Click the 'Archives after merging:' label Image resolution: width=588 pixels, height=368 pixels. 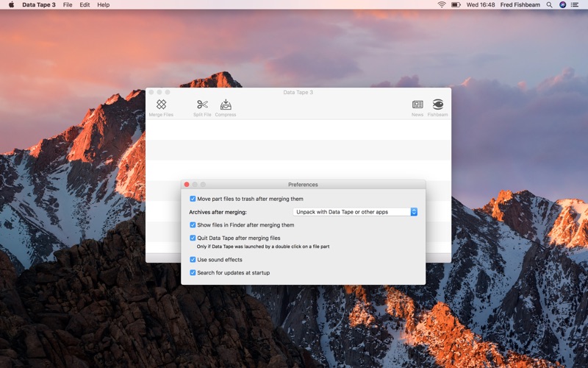(x=218, y=212)
